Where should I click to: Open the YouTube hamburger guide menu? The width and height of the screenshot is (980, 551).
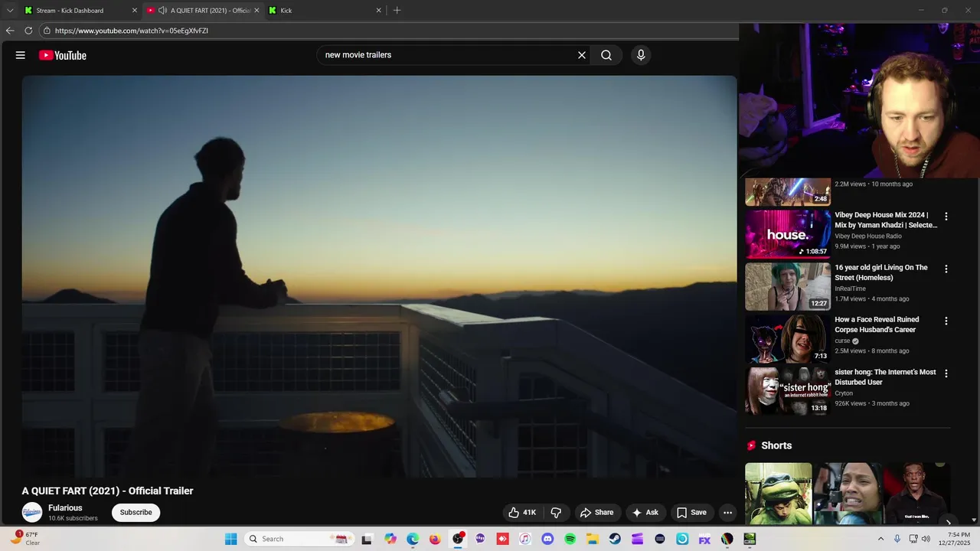point(21,55)
